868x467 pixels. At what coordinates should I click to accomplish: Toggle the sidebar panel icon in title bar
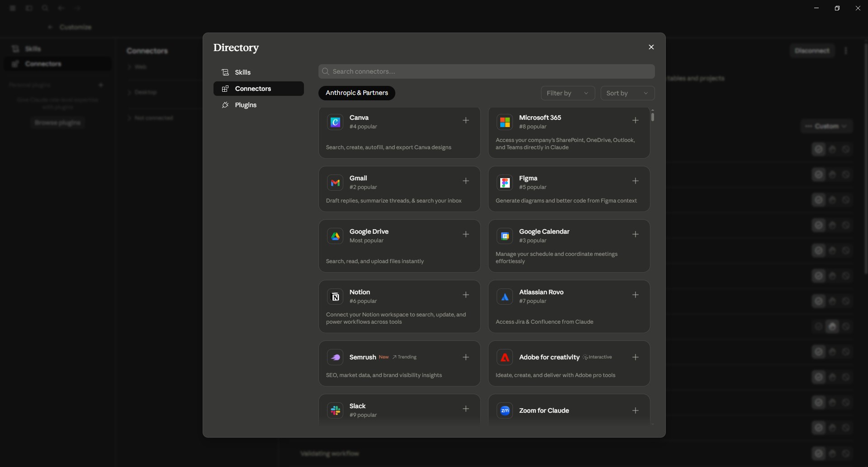(29, 8)
